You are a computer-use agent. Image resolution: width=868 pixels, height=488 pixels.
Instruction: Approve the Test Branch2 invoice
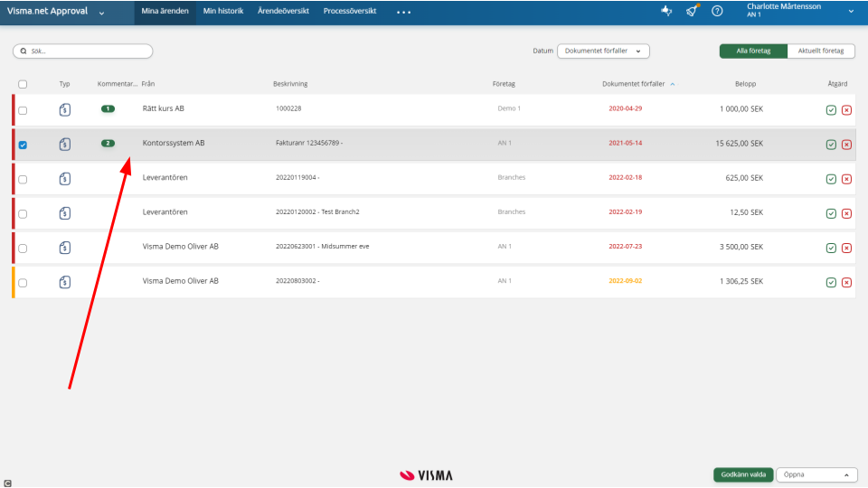tap(831, 213)
